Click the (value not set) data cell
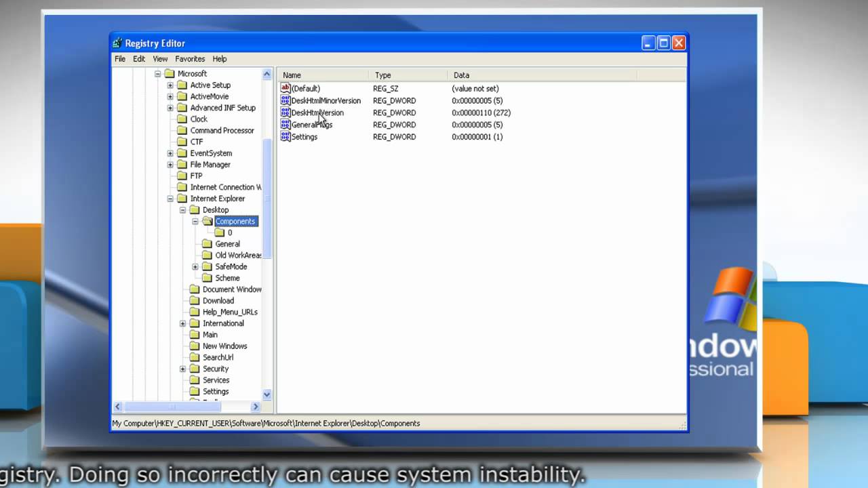 (475, 88)
